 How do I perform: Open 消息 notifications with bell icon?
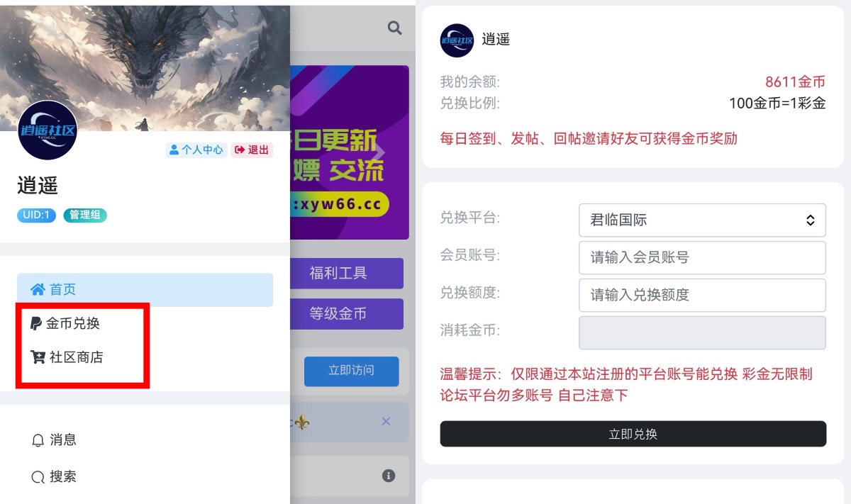pyautogui.click(x=54, y=439)
